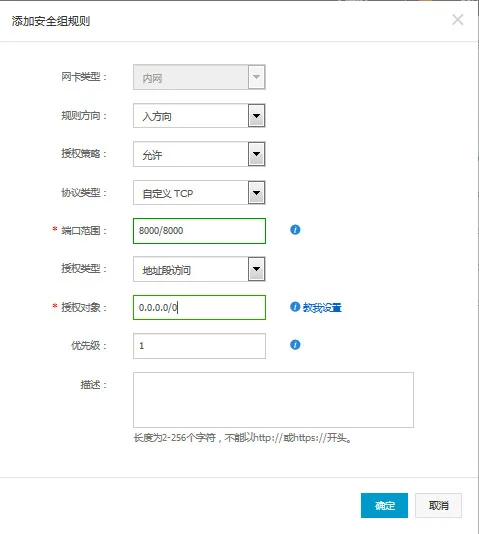Expand the 协议类型 dropdown arrow
This screenshot has height=534, width=479.
pos(256,193)
